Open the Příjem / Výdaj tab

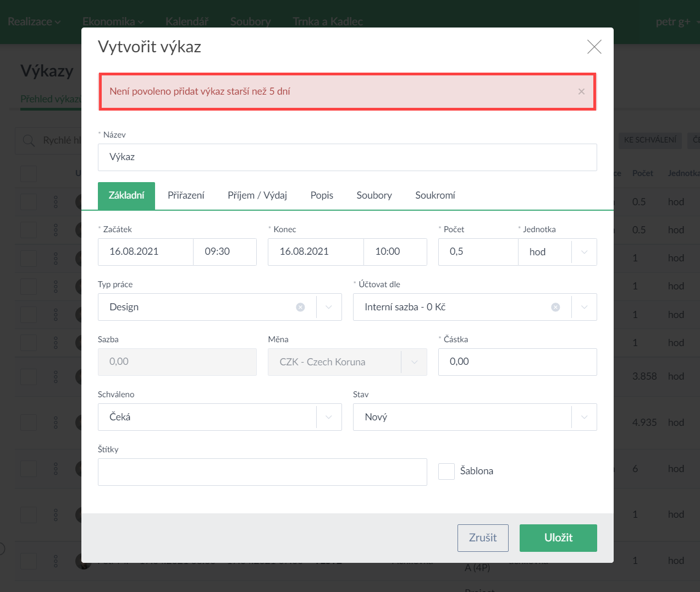[x=257, y=195]
